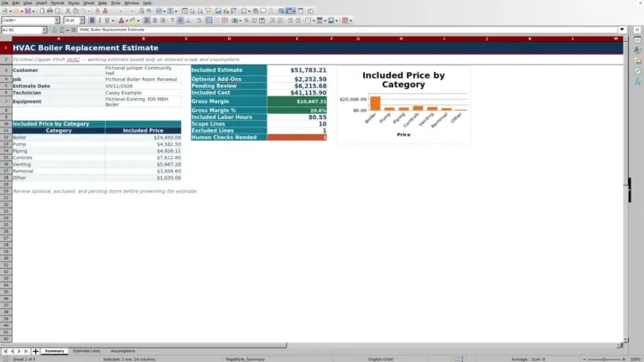This screenshot has width=644, height=362.
Task: Click the HVAC underlined link text
Action: coord(73,59)
